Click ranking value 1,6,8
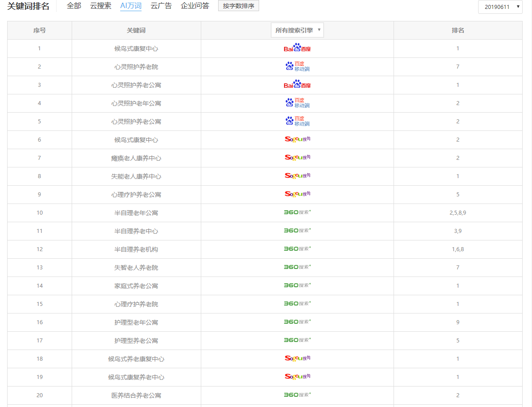The width and height of the screenshot is (532, 407). coord(458,249)
